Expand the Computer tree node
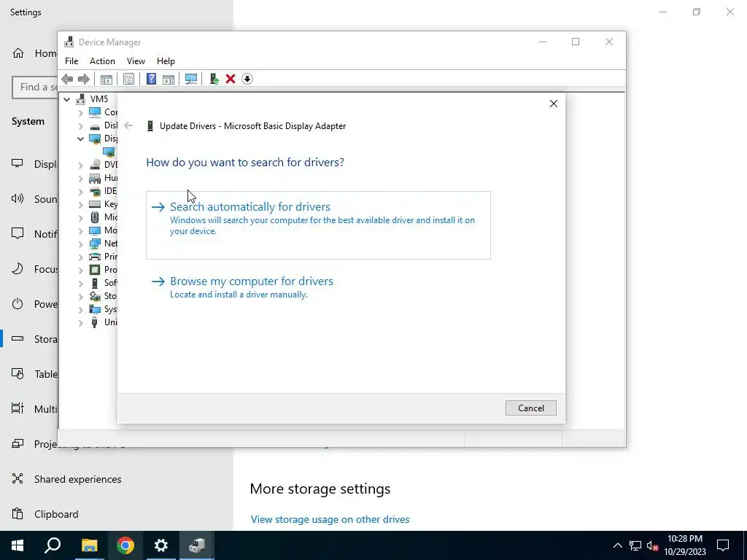The height and width of the screenshot is (560, 747). pos(80,112)
